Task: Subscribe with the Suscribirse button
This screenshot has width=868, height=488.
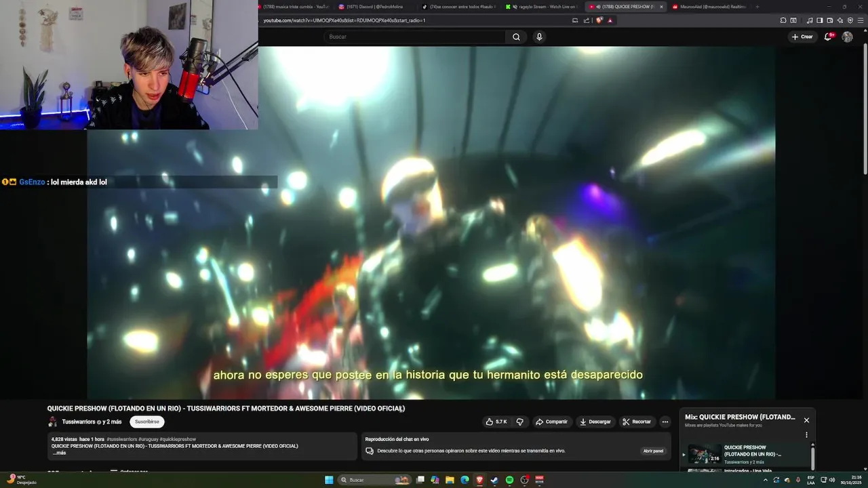Action: click(x=146, y=422)
